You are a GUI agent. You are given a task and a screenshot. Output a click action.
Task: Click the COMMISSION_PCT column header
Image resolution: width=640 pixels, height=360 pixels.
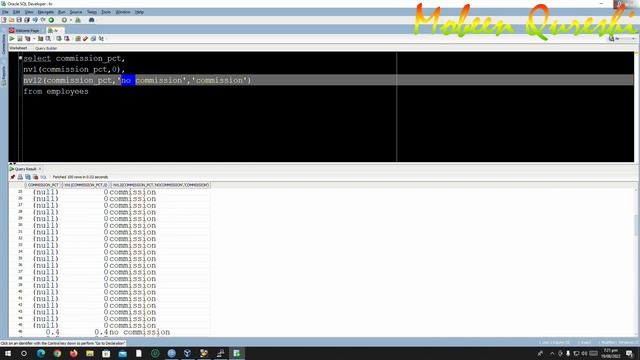coord(43,185)
